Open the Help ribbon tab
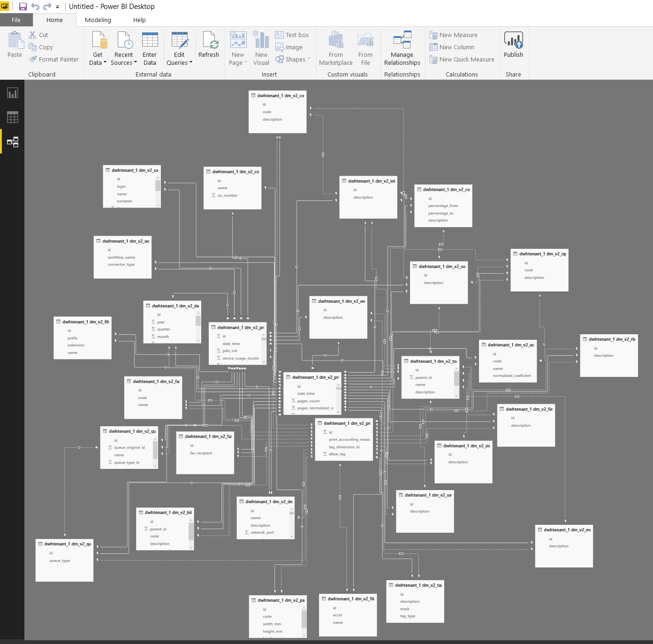The image size is (653, 644). click(x=139, y=20)
